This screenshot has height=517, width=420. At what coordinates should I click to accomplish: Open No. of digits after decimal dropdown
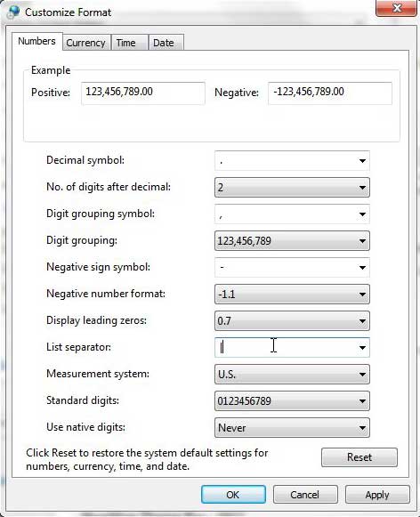pos(292,187)
